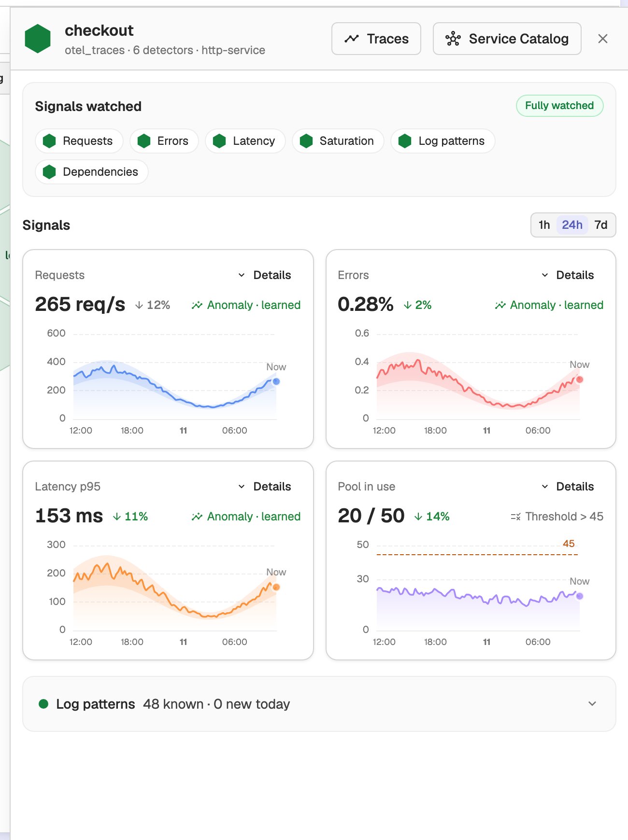Screen dimensions: 628x840
Task: Click the Now marker dot on Latency chart
Action: tap(276, 587)
